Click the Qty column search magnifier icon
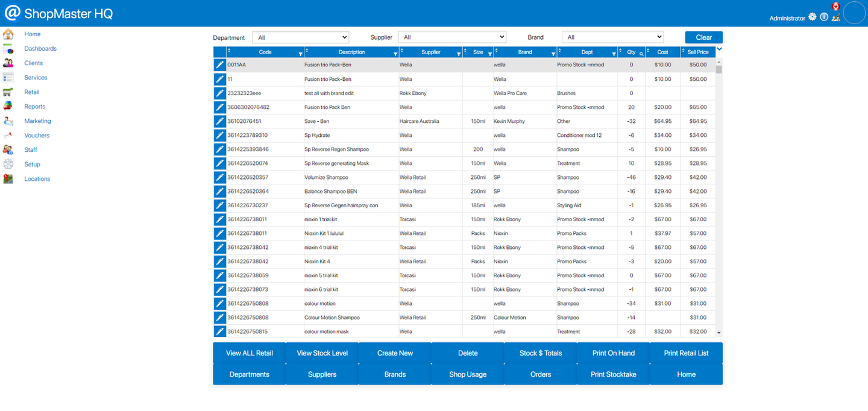Screen dimensions: 868x411 click(641, 54)
